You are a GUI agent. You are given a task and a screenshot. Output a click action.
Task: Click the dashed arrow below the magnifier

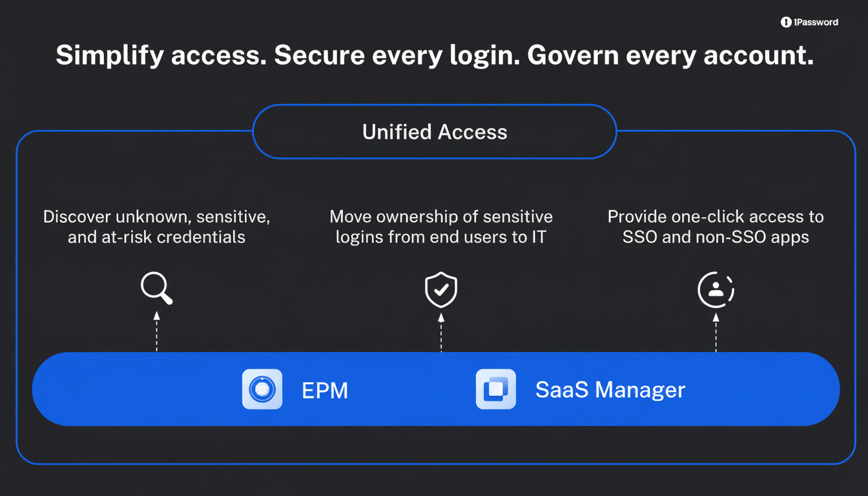click(x=156, y=333)
